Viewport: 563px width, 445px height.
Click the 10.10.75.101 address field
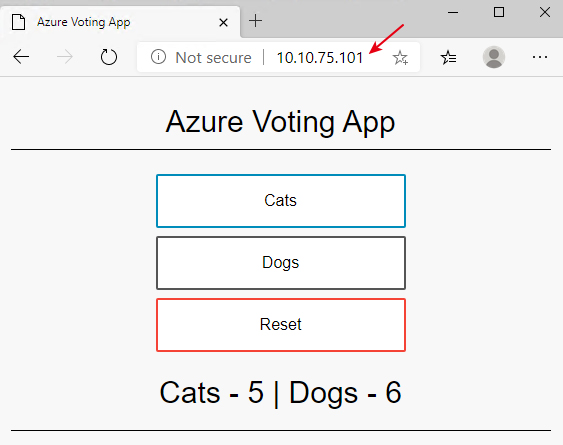click(320, 57)
